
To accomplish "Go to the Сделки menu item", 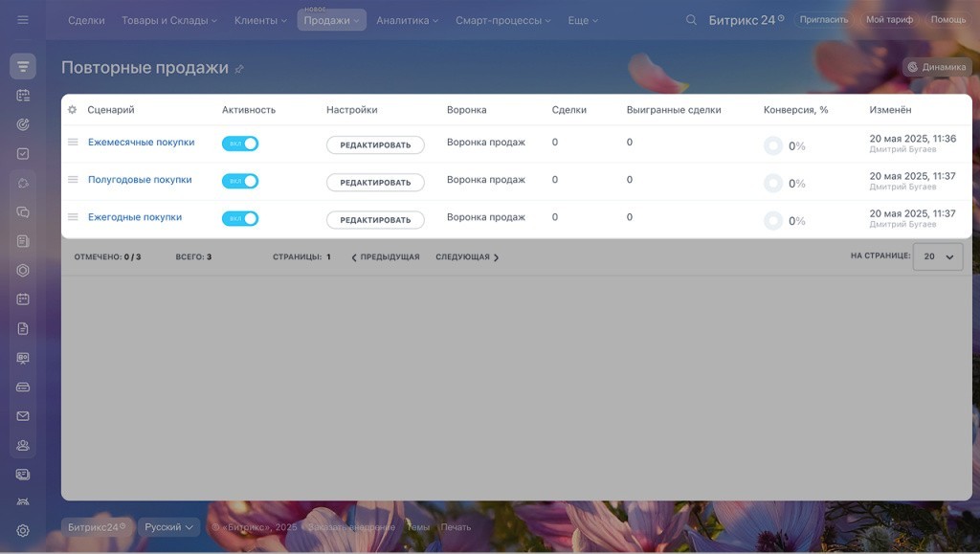I will [86, 20].
